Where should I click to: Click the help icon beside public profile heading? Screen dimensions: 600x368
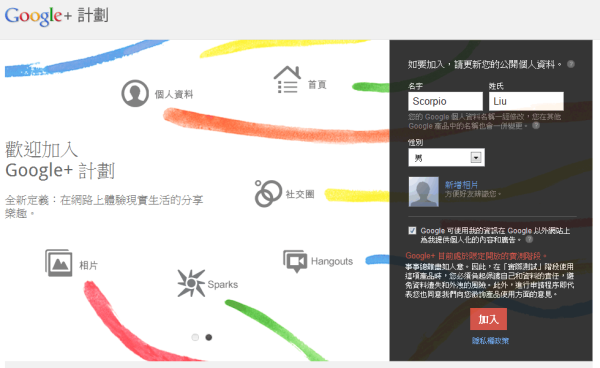(571, 64)
